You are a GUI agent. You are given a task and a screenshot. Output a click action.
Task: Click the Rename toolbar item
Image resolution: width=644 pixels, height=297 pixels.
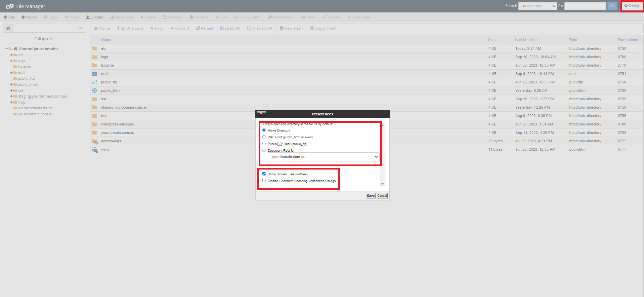pos(199,17)
